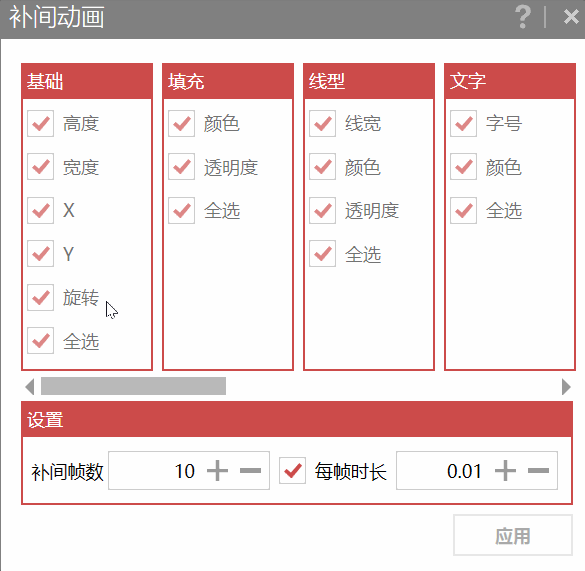This screenshot has height=571, width=585.
Task: Toggle 颜色 in the 线型 panel
Action: point(323,167)
